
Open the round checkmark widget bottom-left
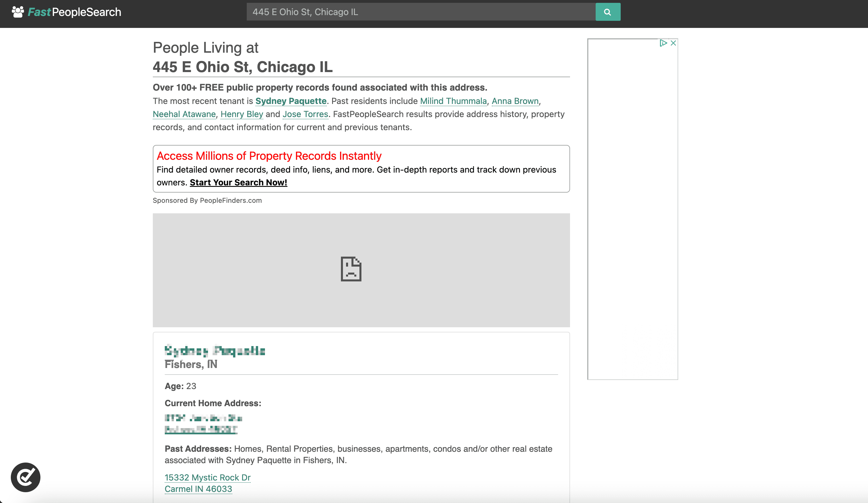(x=26, y=477)
